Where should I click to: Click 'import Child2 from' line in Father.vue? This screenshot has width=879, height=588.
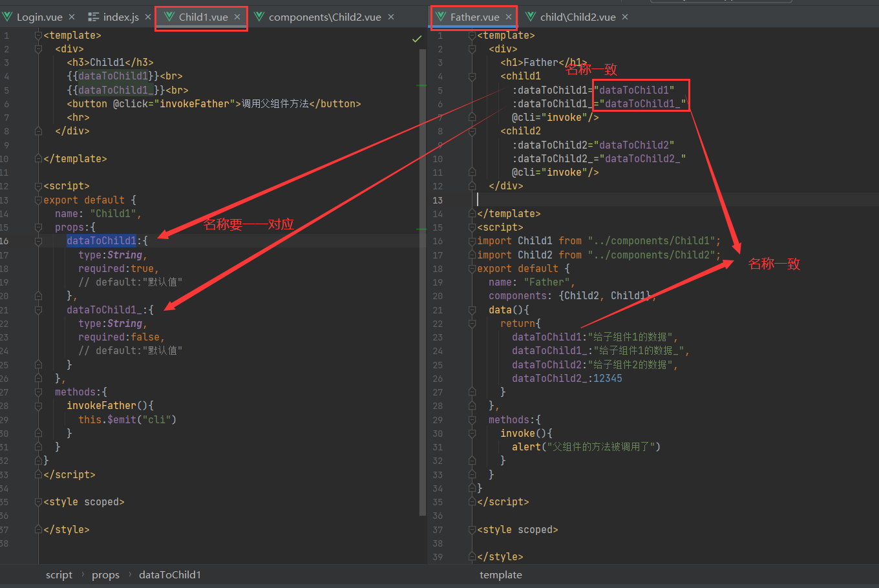pos(599,255)
